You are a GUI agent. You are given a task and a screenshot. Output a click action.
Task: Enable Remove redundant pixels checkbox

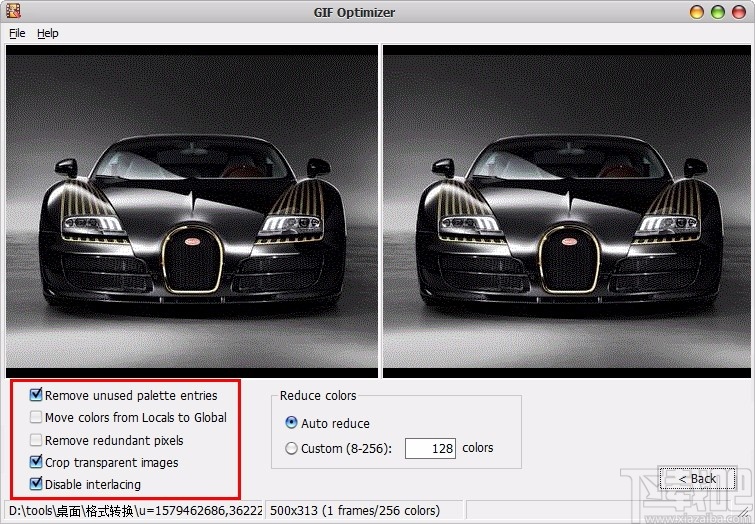point(36,440)
